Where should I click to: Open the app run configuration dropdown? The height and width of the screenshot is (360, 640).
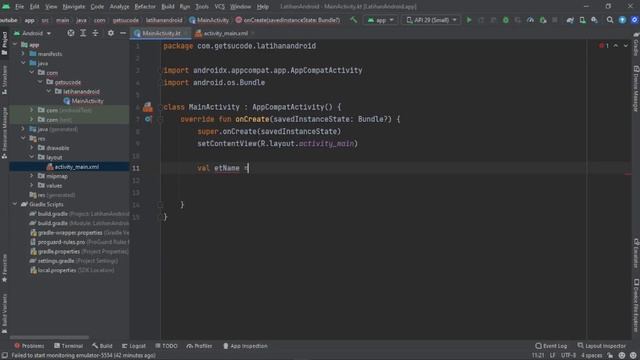(380, 20)
